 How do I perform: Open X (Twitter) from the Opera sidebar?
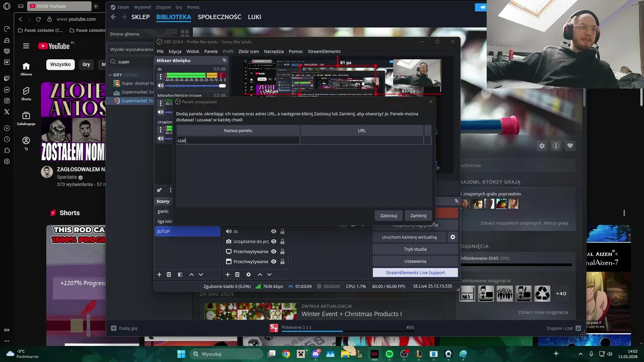click(x=7, y=112)
